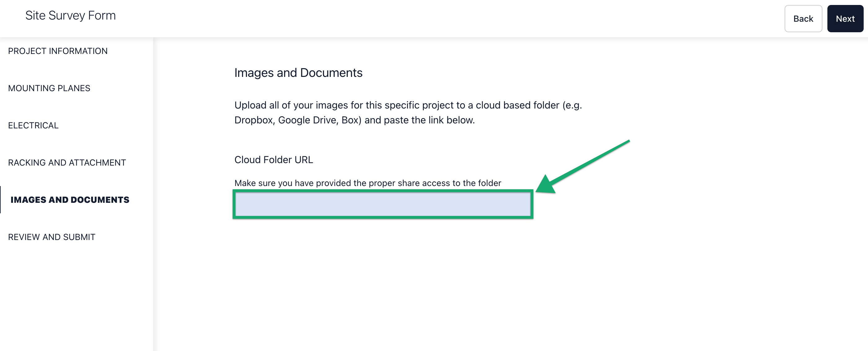
Task: Open the Project Information section
Action: click(x=58, y=51)
